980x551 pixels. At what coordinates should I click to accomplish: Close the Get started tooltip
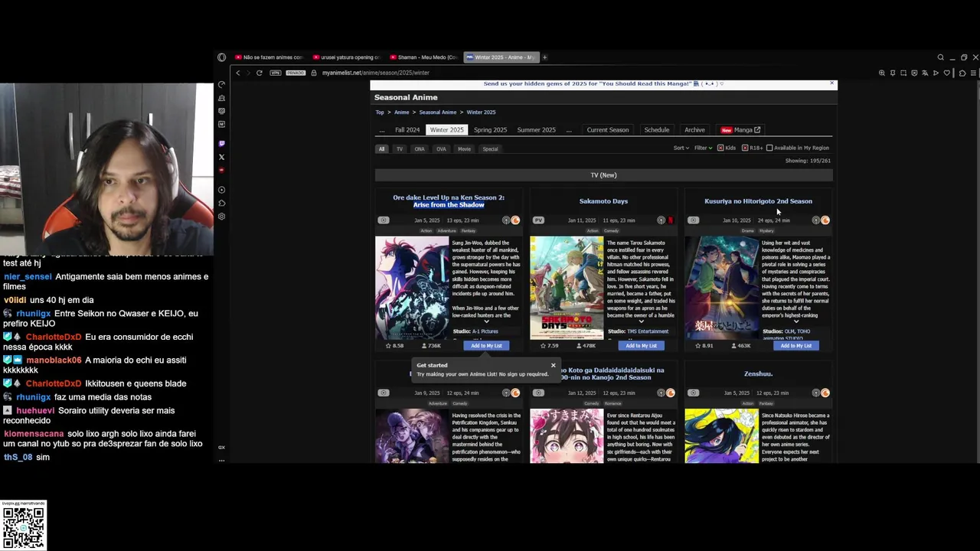pyautogui.click(x=553, y=365)
